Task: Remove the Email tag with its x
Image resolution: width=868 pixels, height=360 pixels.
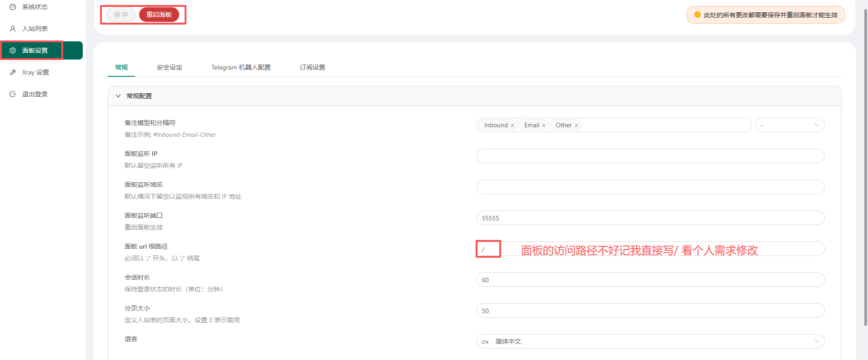Action: (544, 125)
